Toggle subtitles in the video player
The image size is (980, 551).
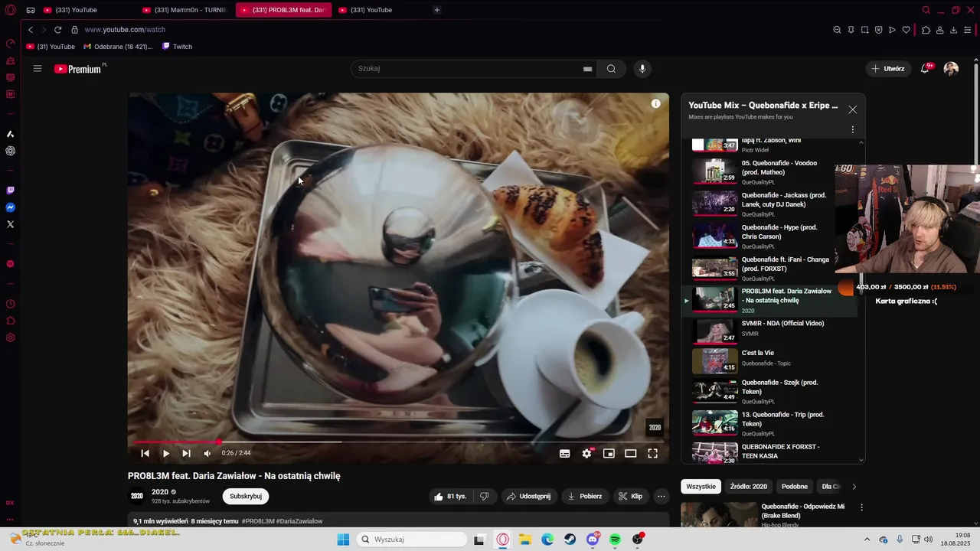coord(564,453)
